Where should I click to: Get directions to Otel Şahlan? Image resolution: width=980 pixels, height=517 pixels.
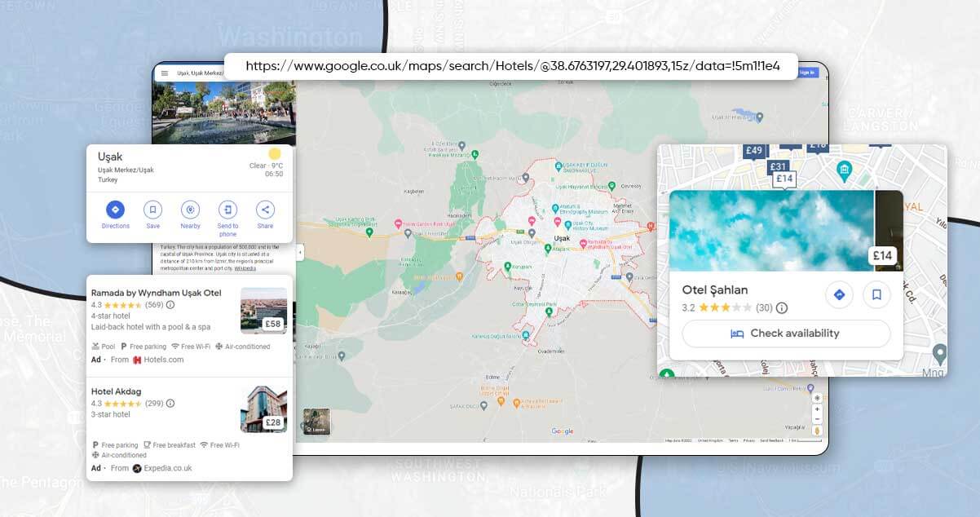pyautogui.click(x=839, y=295)
